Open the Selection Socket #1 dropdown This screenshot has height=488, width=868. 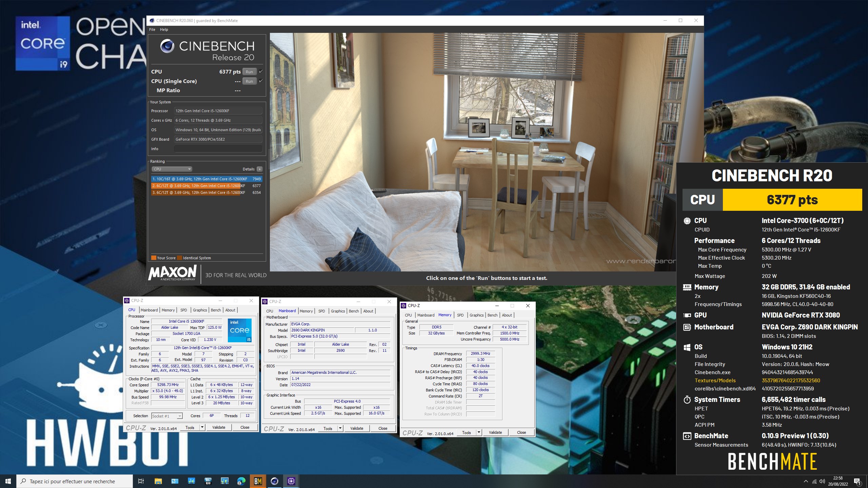click(x=167, y=416)
